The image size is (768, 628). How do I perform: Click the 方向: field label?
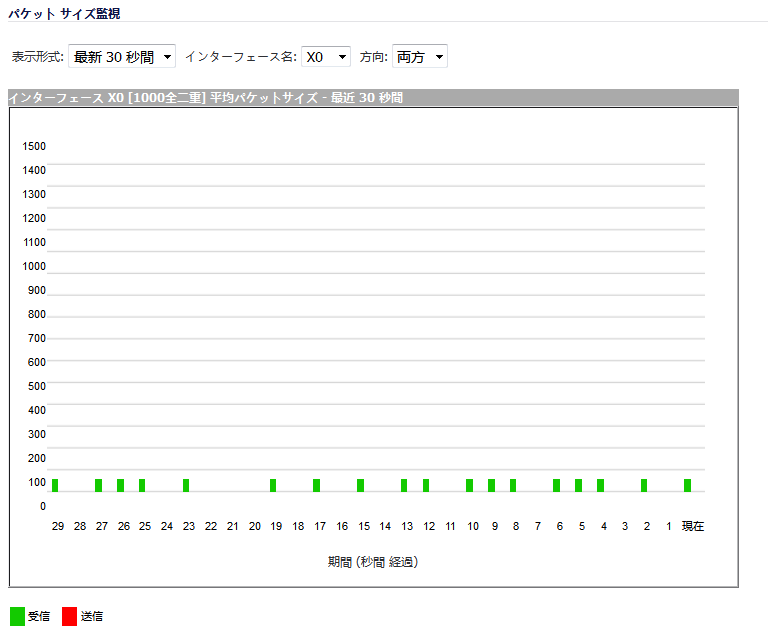tap(374, 57)
